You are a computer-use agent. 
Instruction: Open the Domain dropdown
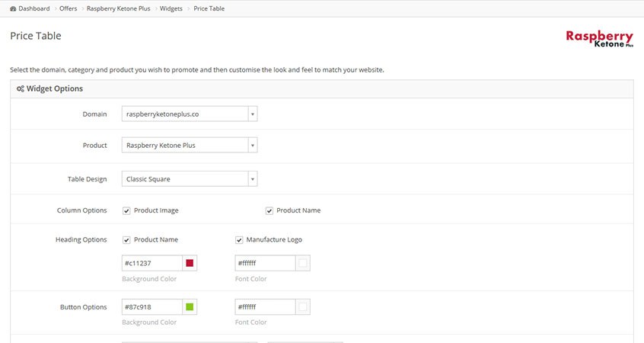coord(190,114)
